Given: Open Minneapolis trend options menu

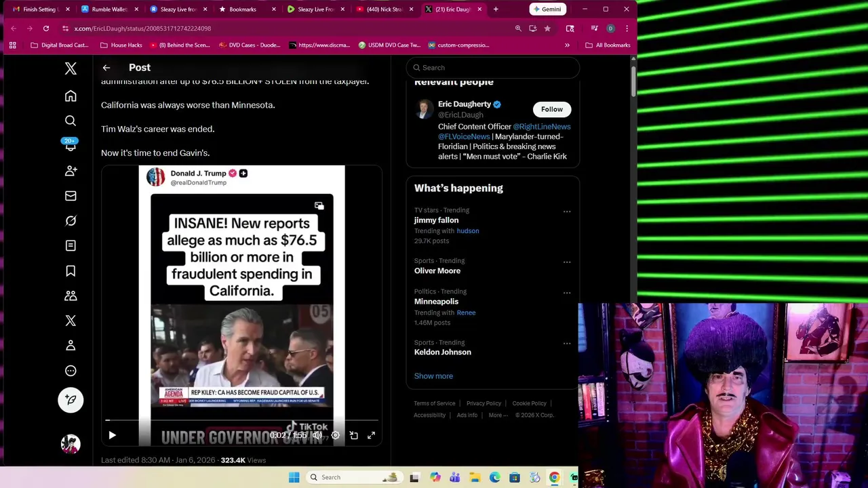Looking at the screenshot, I should coord(567,293).
